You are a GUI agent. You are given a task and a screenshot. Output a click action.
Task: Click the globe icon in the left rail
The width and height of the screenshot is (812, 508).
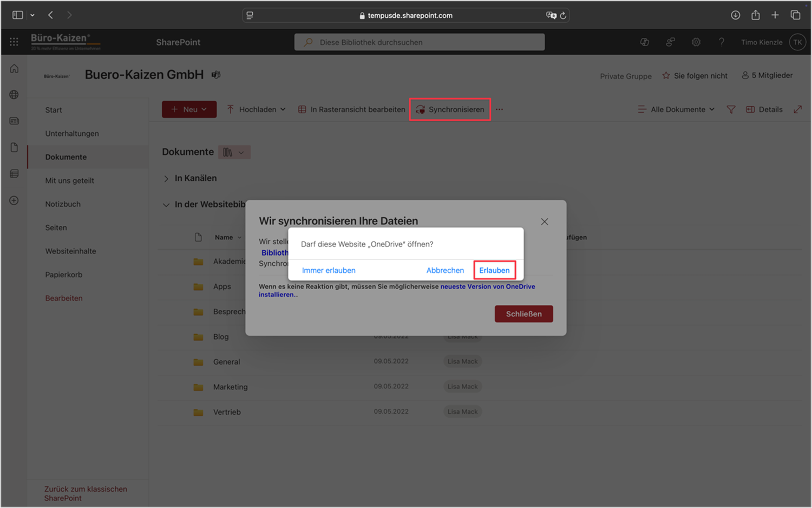click(14, 94)
